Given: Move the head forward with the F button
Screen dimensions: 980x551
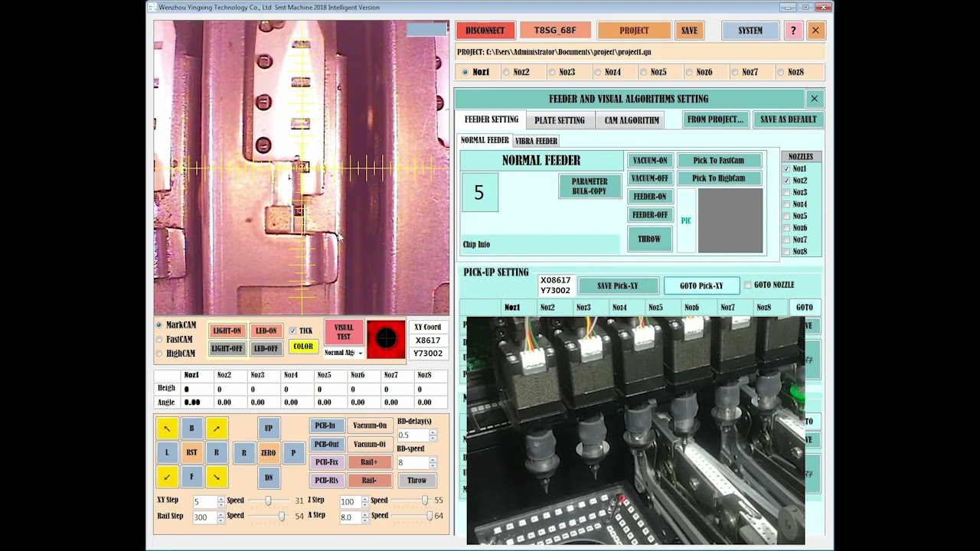Looking at the screenshot, I should (x=192, y=477).
